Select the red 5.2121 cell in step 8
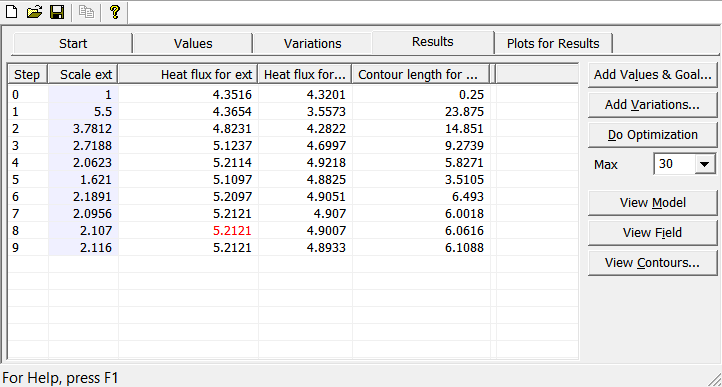The image size is (722, 387). tap(188, 230)
